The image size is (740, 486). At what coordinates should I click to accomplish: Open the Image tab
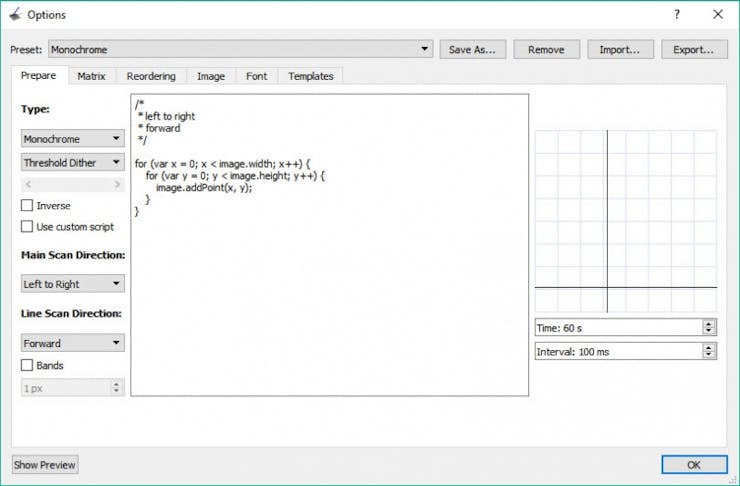[x=211, y=76]
